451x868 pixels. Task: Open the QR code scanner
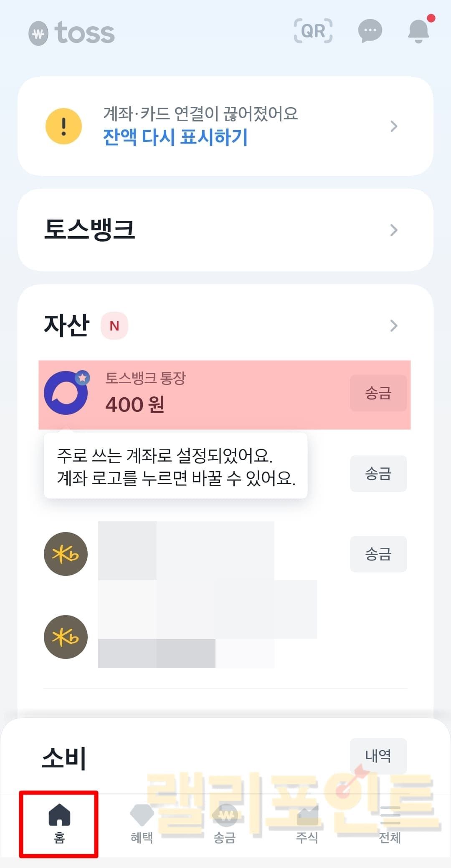[x=313, y=31]
